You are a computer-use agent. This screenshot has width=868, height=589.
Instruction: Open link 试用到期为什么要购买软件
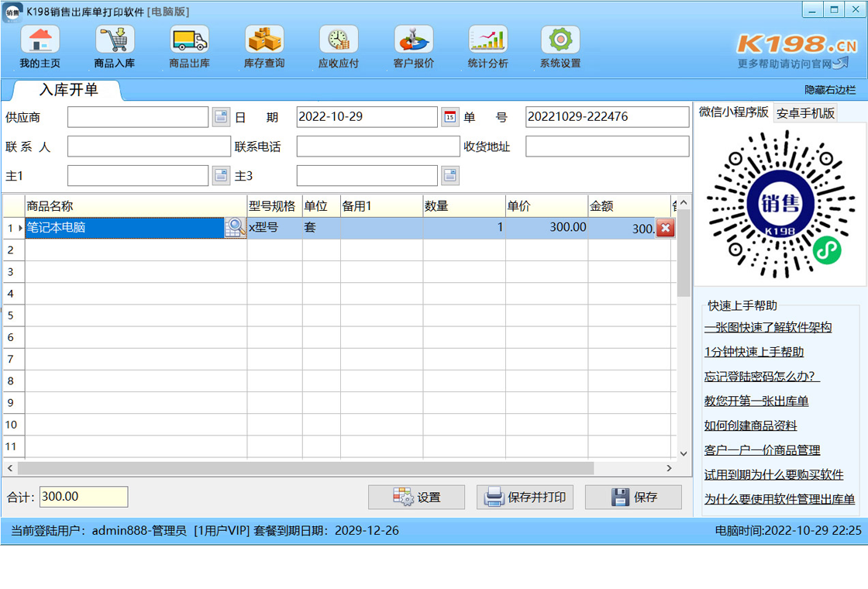(774, 474)
